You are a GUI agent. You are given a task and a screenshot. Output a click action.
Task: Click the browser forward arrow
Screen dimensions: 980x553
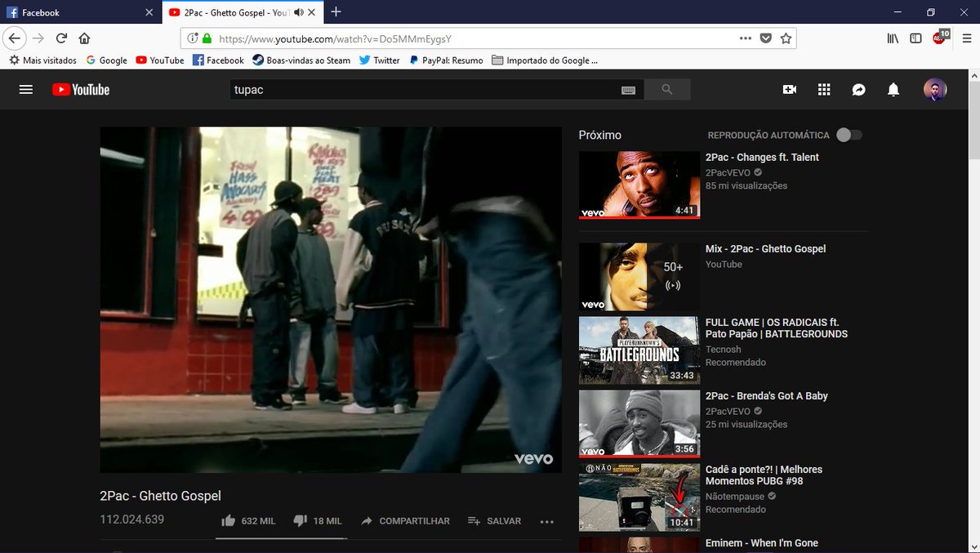[x=38, y=38]
